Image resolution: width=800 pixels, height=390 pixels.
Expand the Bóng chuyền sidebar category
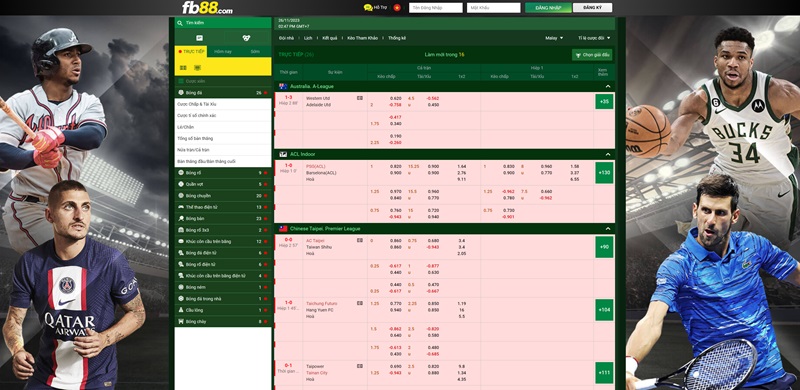(223, 196)
